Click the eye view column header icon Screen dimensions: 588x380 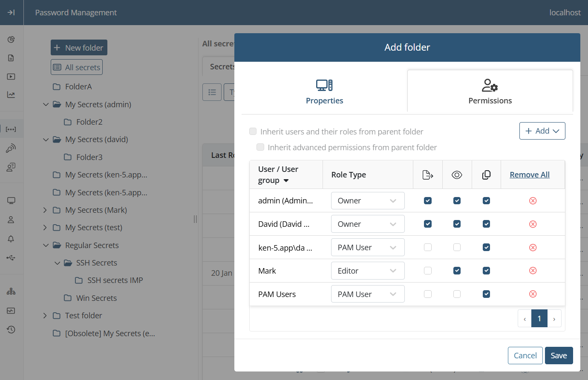[457, 175]
